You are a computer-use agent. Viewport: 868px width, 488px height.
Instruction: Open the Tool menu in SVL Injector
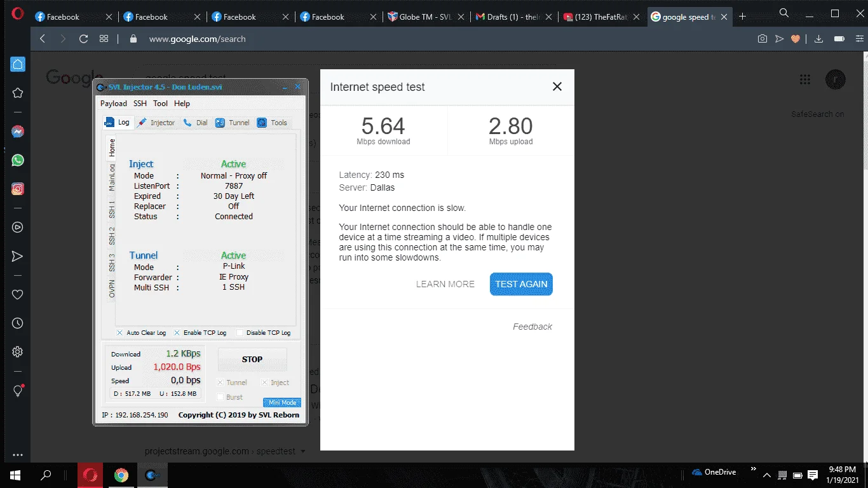click(160, 104)
